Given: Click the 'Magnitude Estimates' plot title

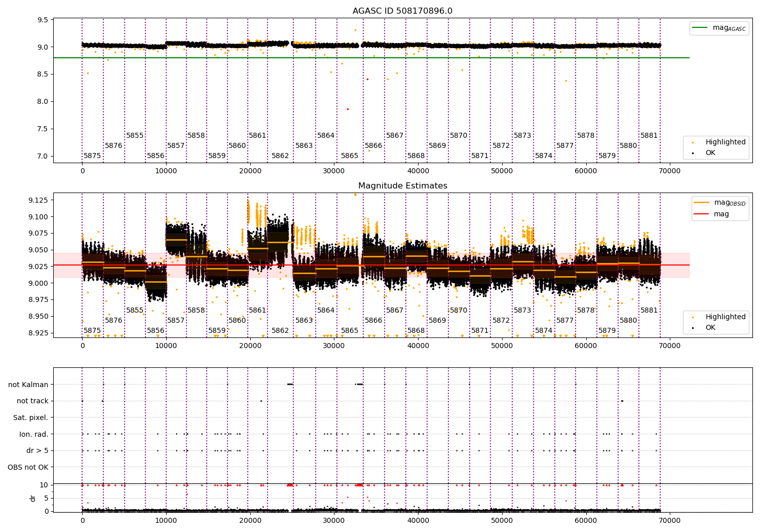Looking at the screenshot, I should [402, 186].
